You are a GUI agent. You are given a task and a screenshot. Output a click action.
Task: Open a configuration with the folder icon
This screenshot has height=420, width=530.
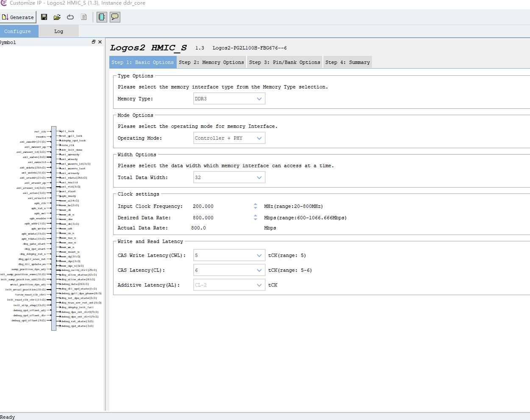pyautogui.click(x=57, y=17)
